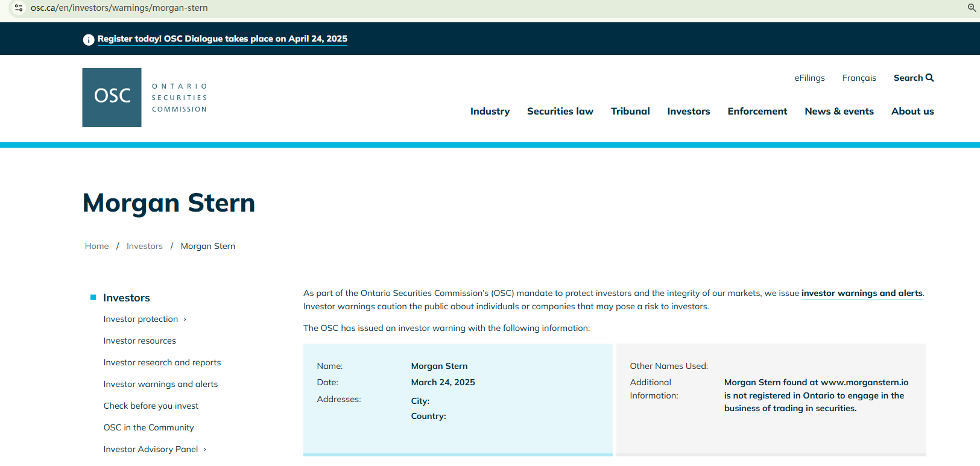Open the investor warnings and alerts link

(x=862, y=294)
